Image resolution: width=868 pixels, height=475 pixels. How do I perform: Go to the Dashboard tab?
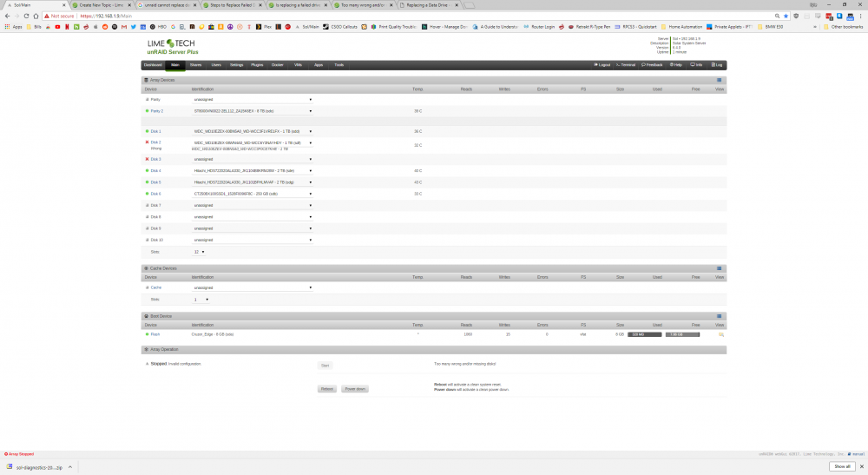153,65
